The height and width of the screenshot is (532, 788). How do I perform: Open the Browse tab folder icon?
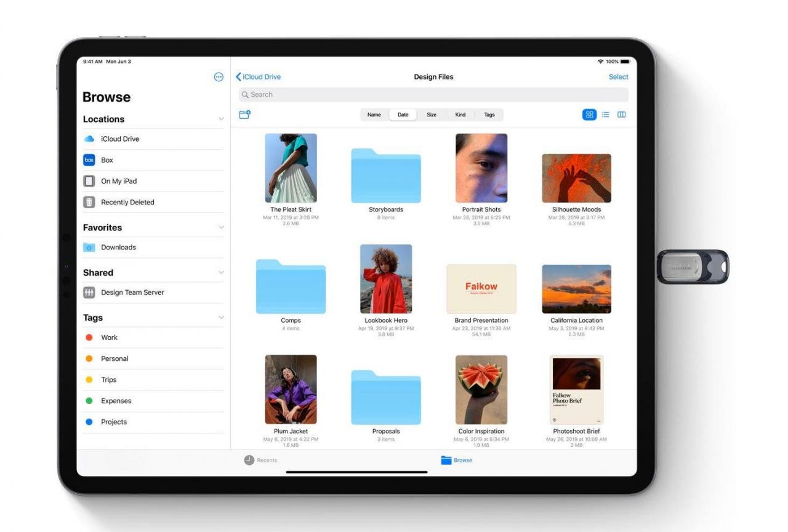(x=446, y=460)
